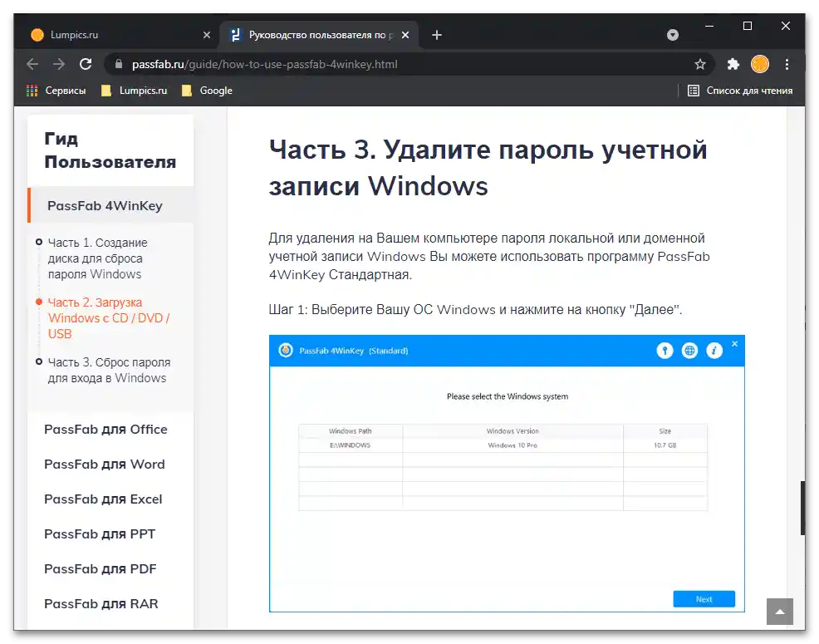Viewport: 819px width, 644px height.
Task: Open the Сервисы apps shortcut
Action: coord(56,91)
